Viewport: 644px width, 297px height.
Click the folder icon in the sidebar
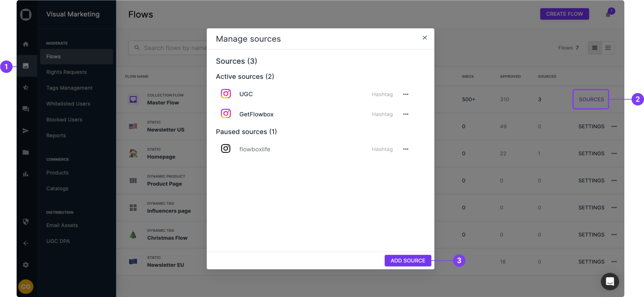coord(25,152)
